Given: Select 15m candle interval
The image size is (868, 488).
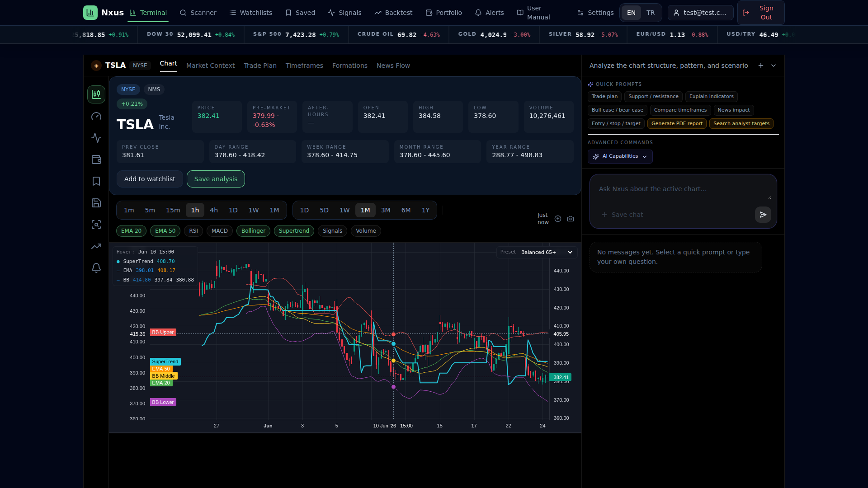Looking at the screenshot, I should [x=173, y=210].
